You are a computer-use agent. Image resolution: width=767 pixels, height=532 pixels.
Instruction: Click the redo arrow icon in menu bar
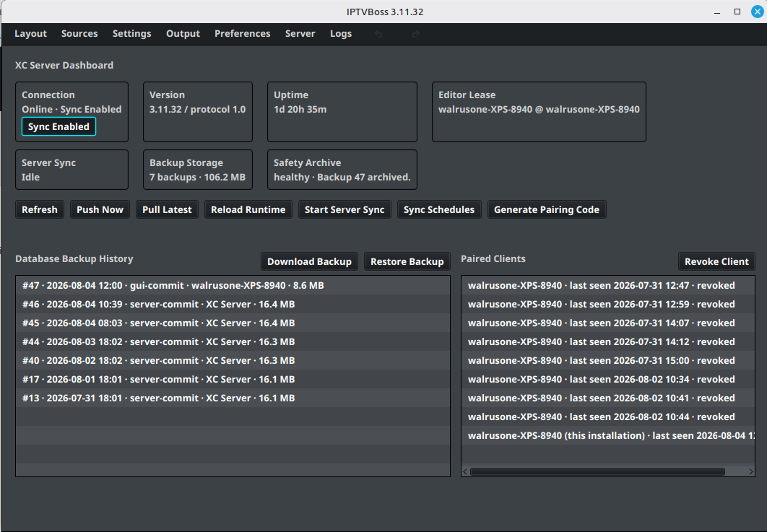coord(416,34)
